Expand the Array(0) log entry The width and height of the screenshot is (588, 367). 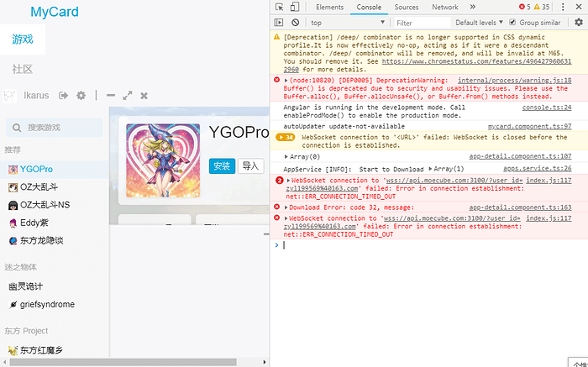[286, 157]
